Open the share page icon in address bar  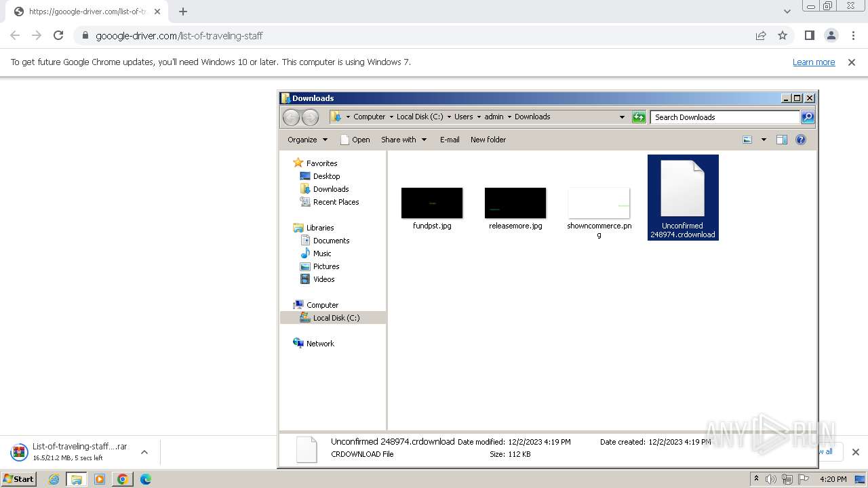[761, 35]
